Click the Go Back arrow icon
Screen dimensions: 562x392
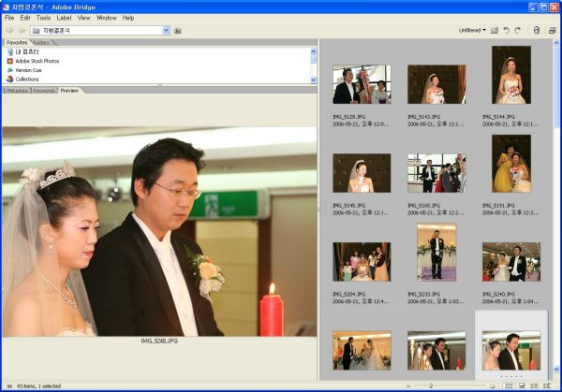coord(9,30)
